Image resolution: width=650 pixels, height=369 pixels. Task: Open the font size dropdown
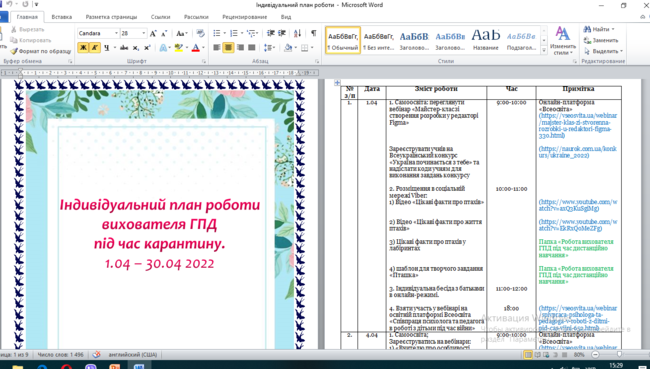click(x=133, y=34)
